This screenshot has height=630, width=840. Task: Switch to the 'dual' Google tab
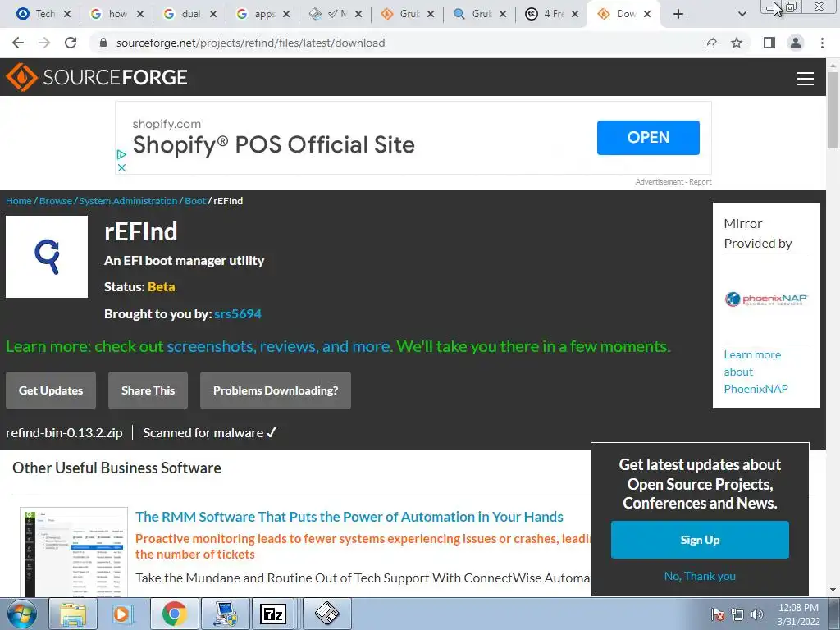[x=183, y=14]
